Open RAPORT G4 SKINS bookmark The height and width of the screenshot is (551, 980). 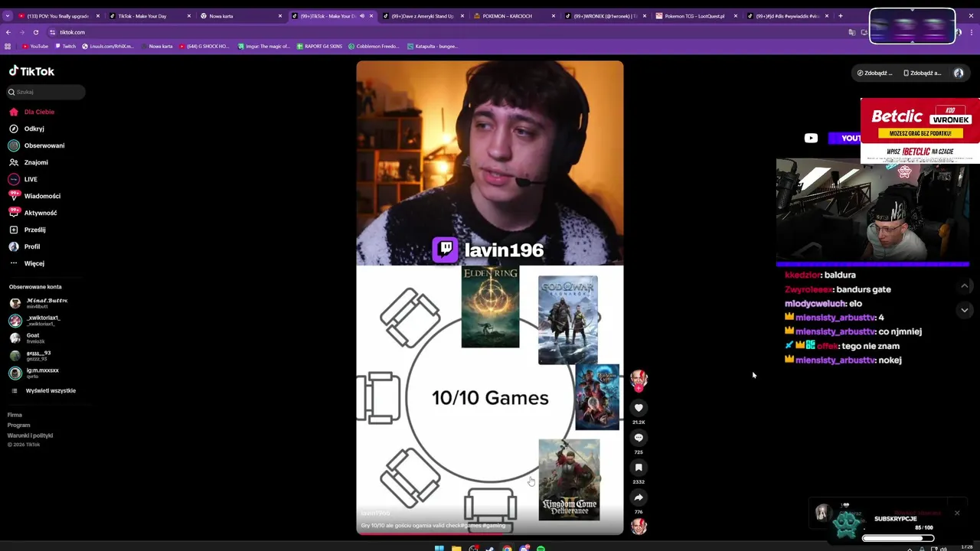coord(318,46)
